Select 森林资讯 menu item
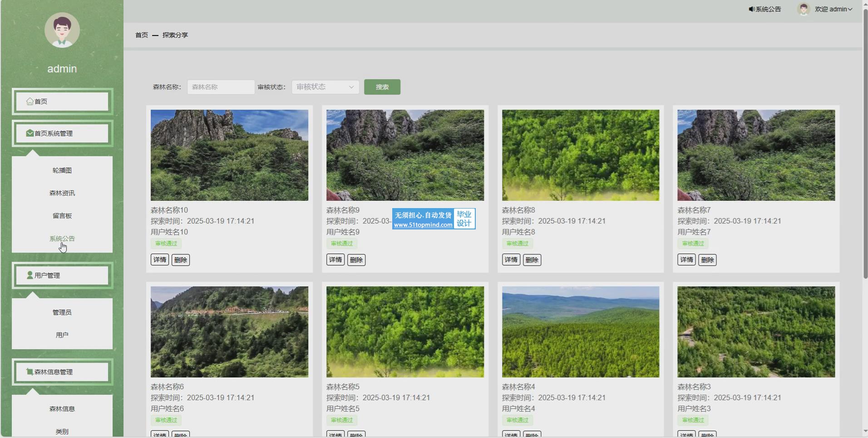This screenshot has width=868, height=438. 62,193
